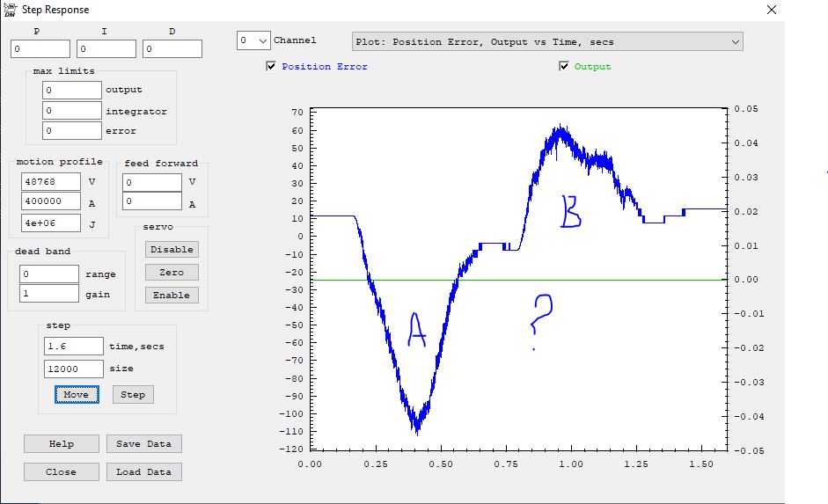Toggle the Position Error checkbox

tap(271, 66)
